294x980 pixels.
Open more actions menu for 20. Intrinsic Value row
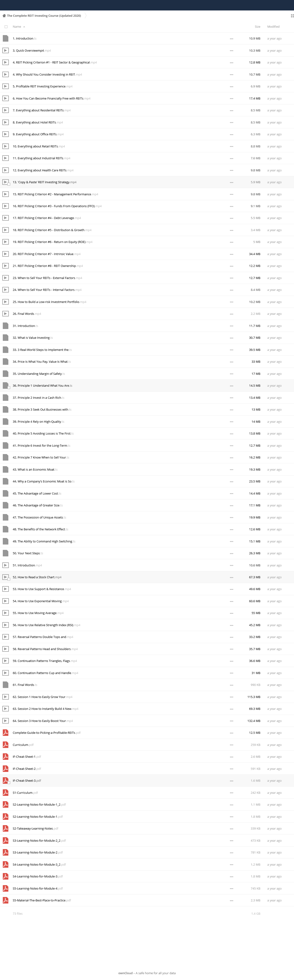(231, 254)
